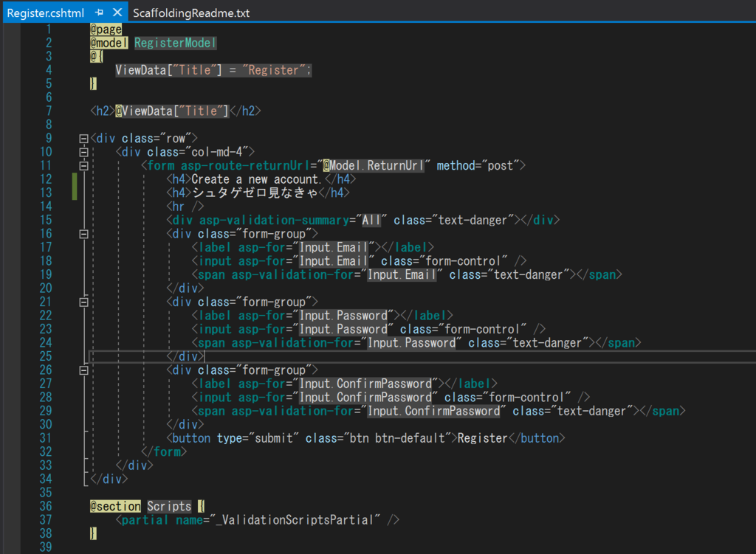Screen dimensions: 756x554
Task: Collapse the form element outline block
Action: click(83, 166)
